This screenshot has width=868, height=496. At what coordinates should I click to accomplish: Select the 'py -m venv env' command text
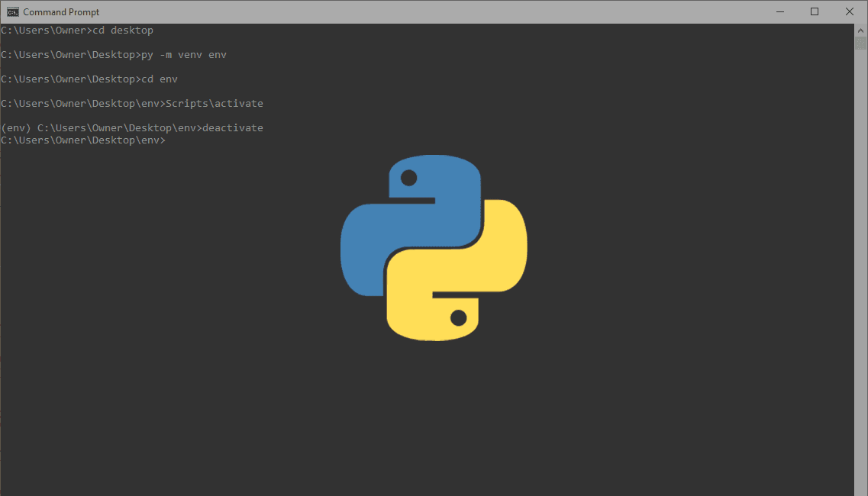pos(183,54)
